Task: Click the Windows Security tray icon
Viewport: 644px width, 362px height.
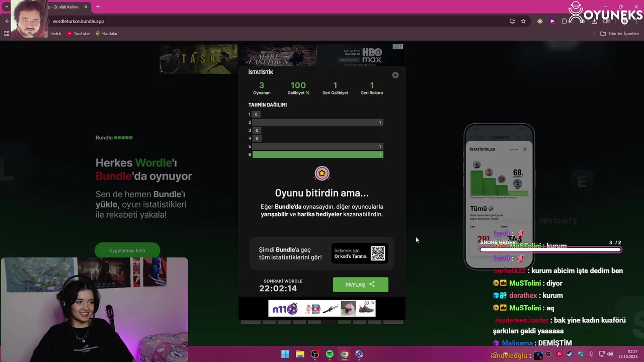Action: click(x=581, y=354)
